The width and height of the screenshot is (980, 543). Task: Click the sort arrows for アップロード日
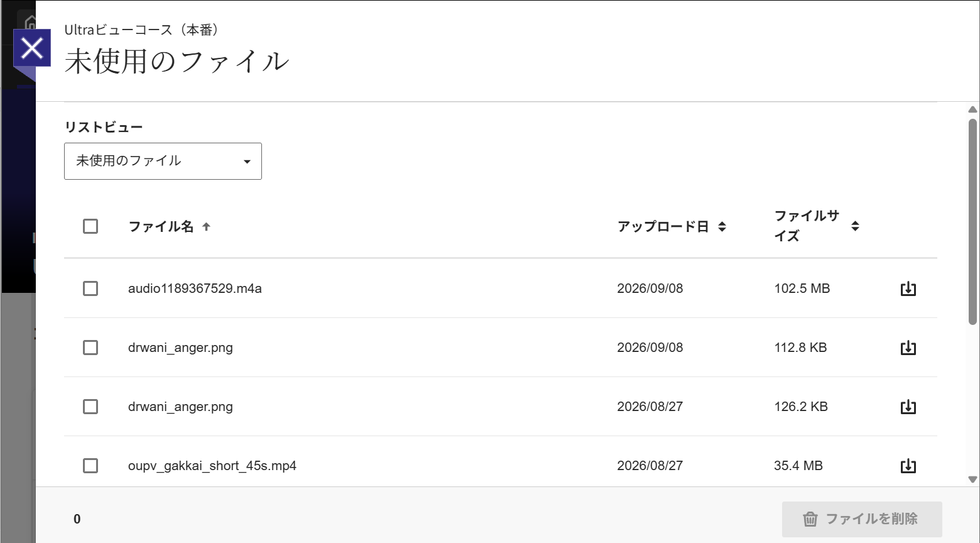pyautogui.click(x=722, y=226)
